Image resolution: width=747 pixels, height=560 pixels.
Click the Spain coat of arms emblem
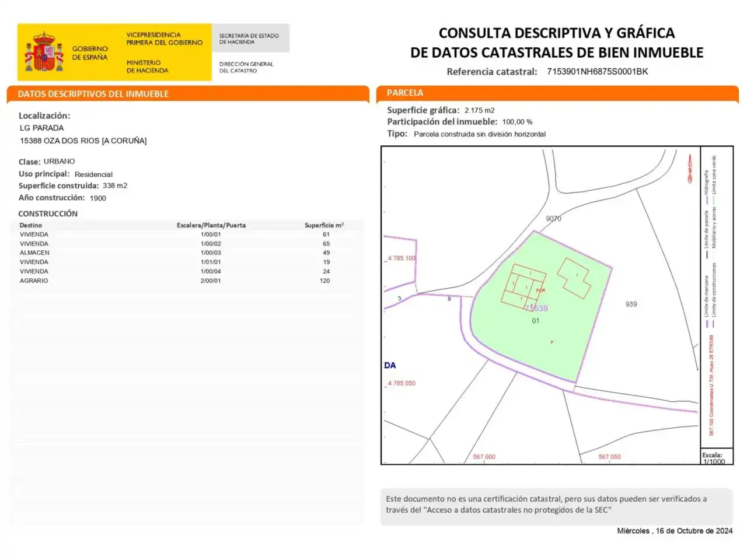(x=44, y=52)
